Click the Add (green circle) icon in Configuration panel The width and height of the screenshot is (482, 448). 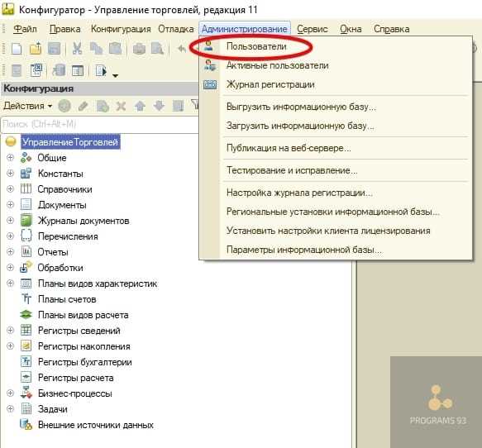click(64, 106)
